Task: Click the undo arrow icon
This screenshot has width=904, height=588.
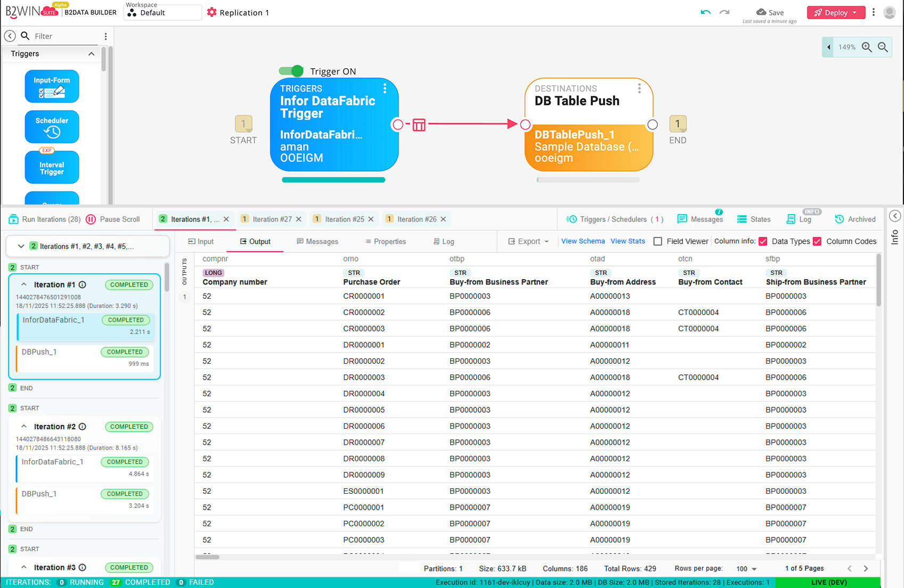Action: pyautogui.click(x=705, y=12)
